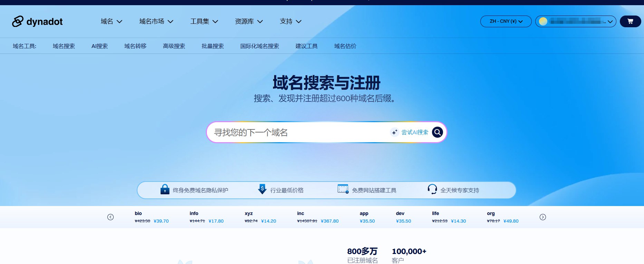
Task: Click the AI sparkle icon in search bar
Action: (394, 132)
